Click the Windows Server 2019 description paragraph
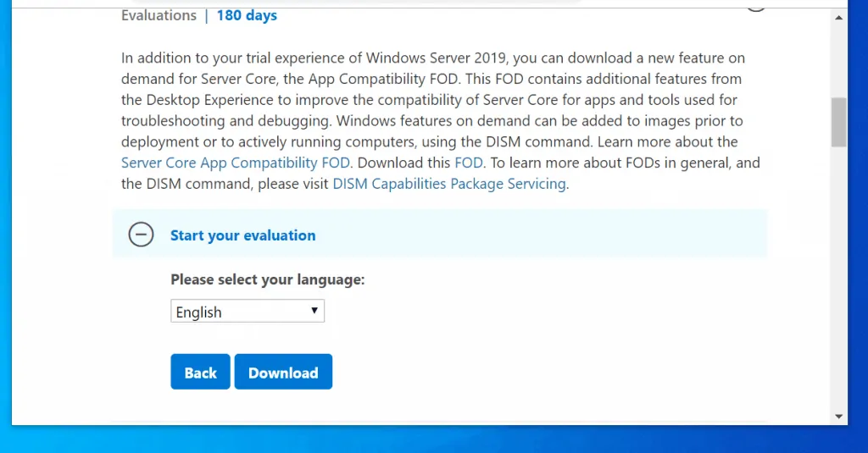The height and width of the screenshot is (453, 868). coord(432,100)
